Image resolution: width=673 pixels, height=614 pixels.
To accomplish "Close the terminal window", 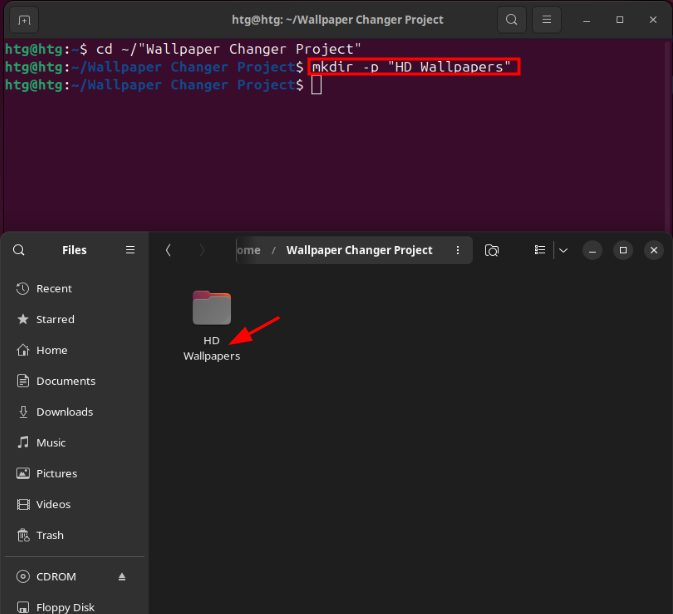I will [x=653, y=20].
